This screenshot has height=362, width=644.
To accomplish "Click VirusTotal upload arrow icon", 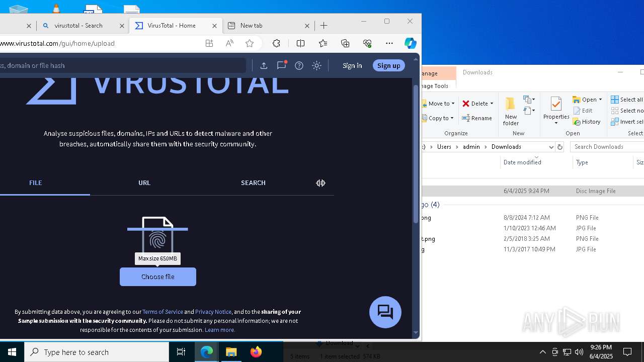I will [264, 65].
